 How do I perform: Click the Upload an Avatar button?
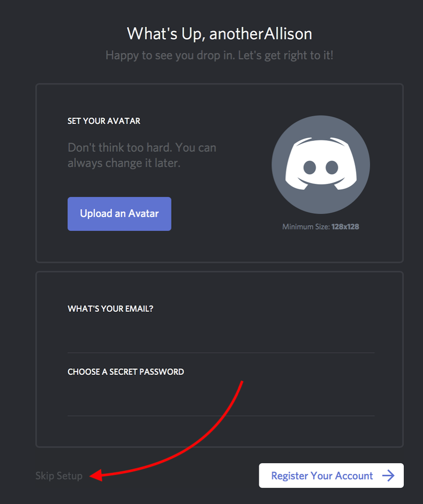pyautogui.click(x=119, y=214)
